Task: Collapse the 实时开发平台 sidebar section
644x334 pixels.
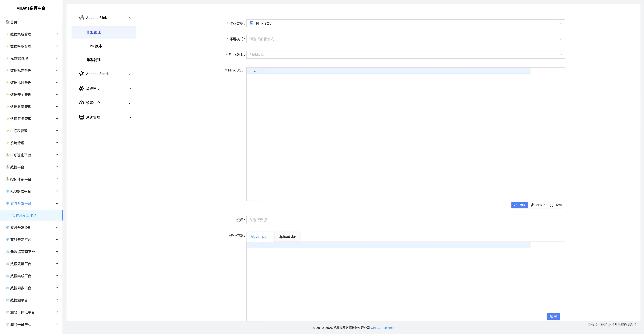Action: click(57, 203)
